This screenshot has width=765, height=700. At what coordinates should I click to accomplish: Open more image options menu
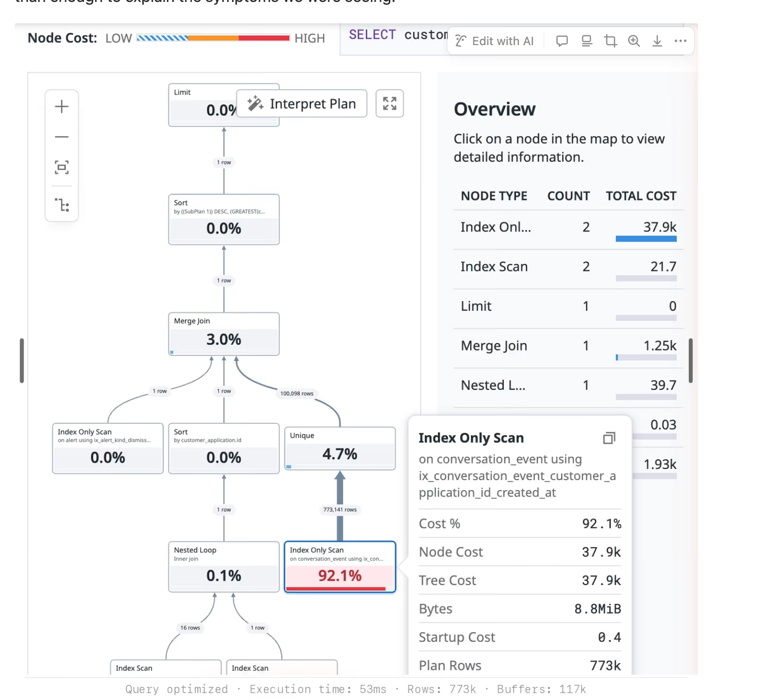point(681,41)
